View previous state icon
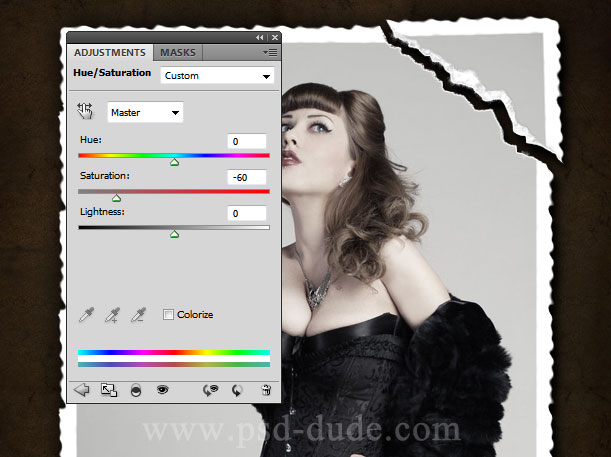The height and width of the screenshot is (457, 611). pyautogui.click(x=210, y=390)
